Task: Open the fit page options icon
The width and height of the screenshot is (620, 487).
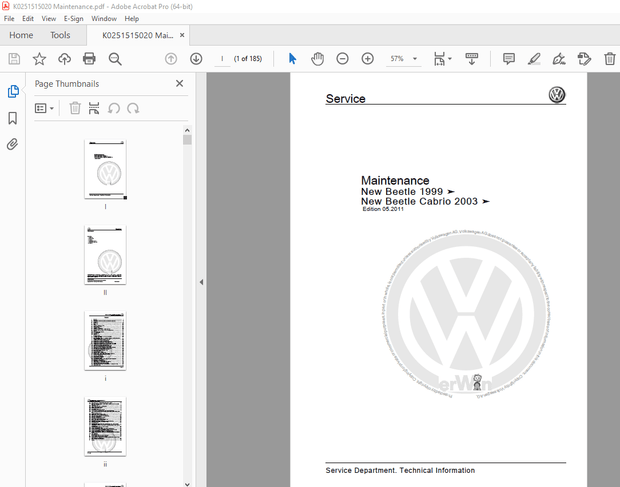Action: (439, 59)
